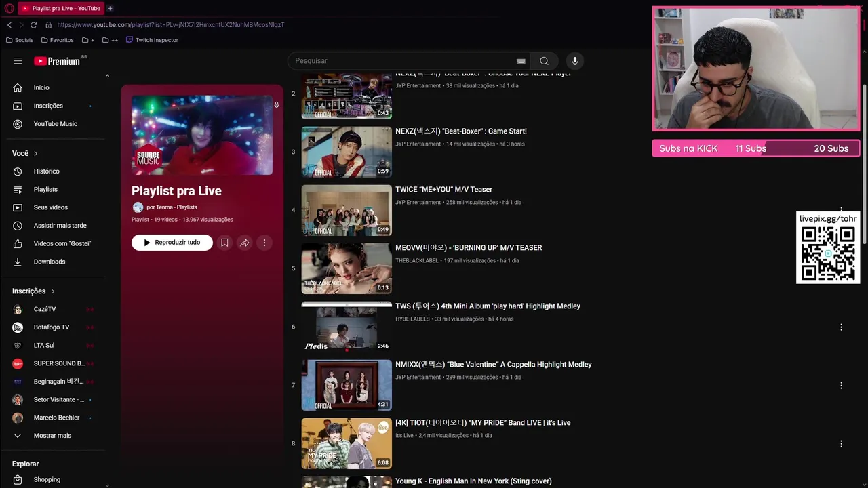Expand the Você section chevron

(x=36, y=154)
